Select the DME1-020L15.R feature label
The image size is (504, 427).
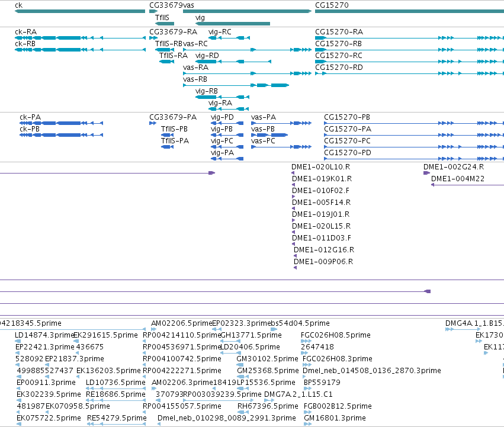[322, 227]
